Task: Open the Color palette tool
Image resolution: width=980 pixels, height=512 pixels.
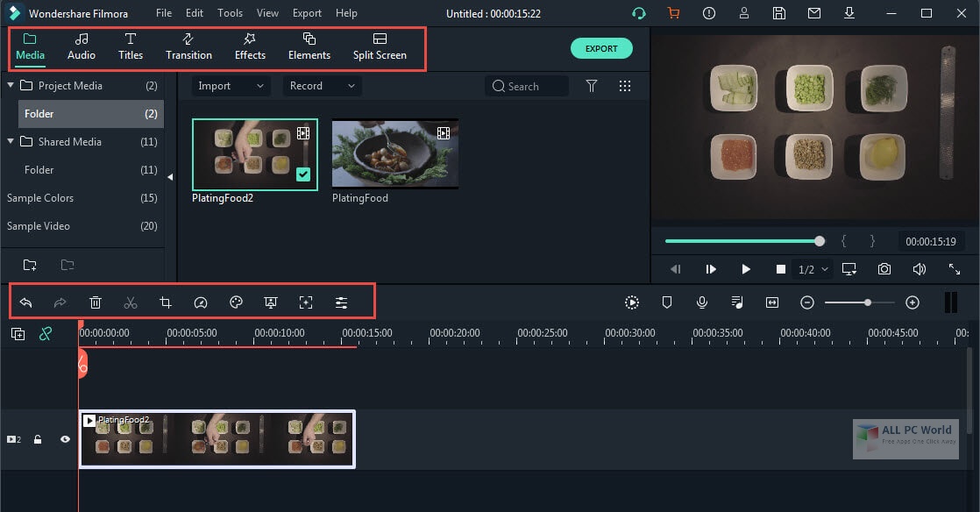Action: click(236, 302)
